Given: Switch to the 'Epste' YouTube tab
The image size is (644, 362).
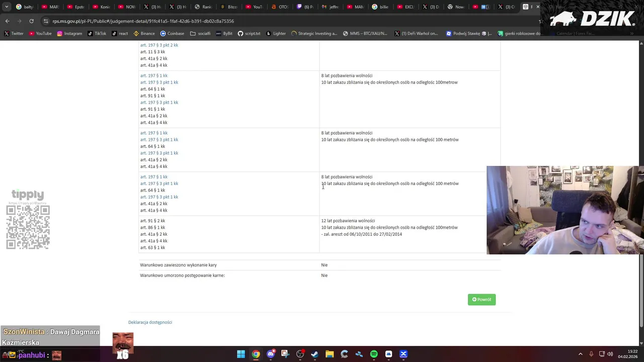Looking at the screenshot, I should coord(75,7).
